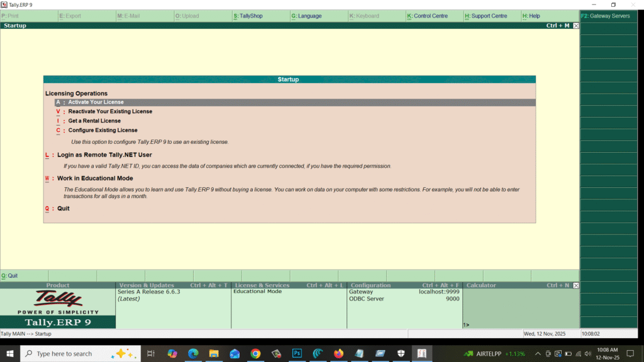Open Windows Security shield taskbar icon

coord(401,354)
